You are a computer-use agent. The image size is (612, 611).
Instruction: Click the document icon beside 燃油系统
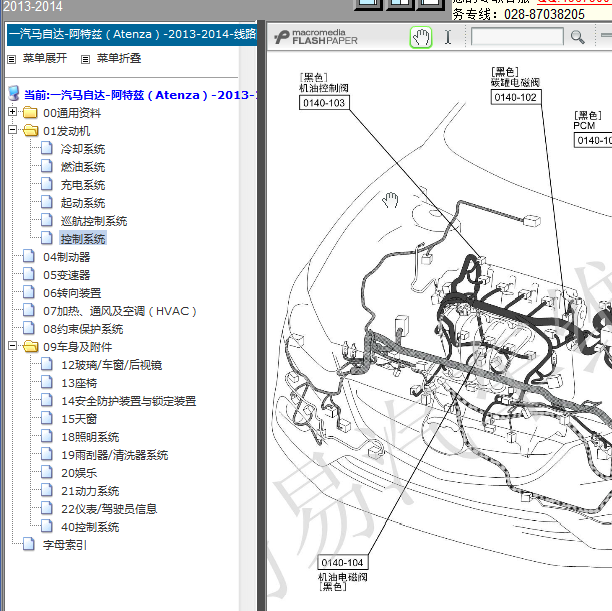click(47, 166)
